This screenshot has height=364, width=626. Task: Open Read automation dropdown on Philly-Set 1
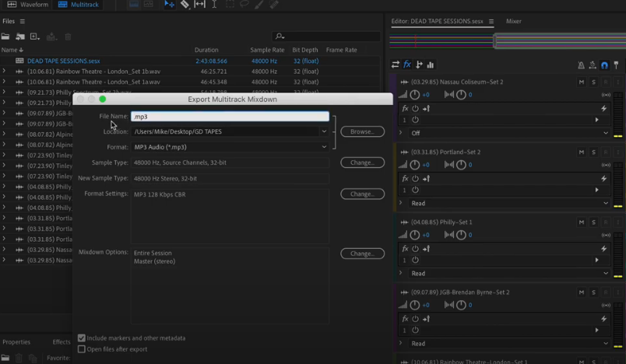[x=509, y=274]
